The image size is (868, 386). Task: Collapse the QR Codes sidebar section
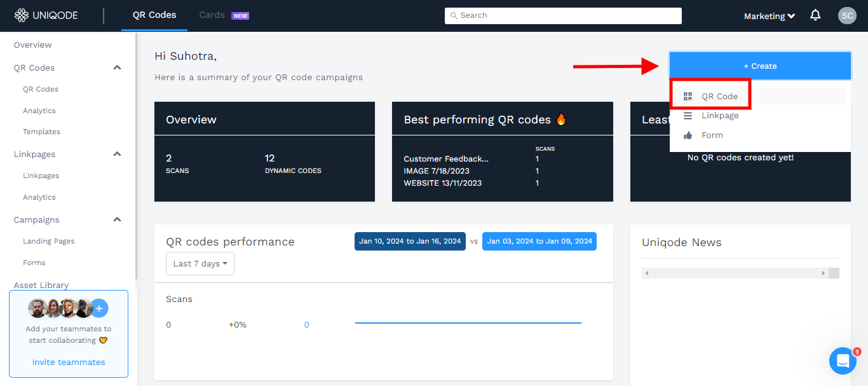click(117, 67)
